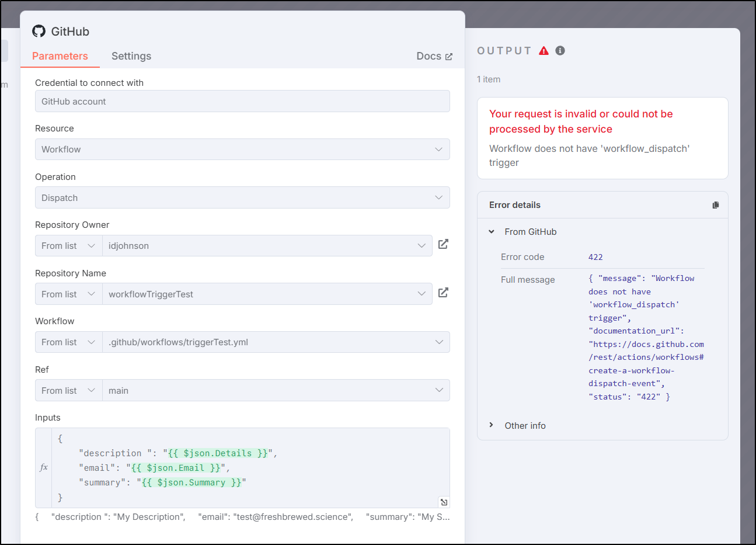This screenshot has width=756, height=545.
Task: Click the $json.Summary expression in Inputs
Action: click(191, 482)
